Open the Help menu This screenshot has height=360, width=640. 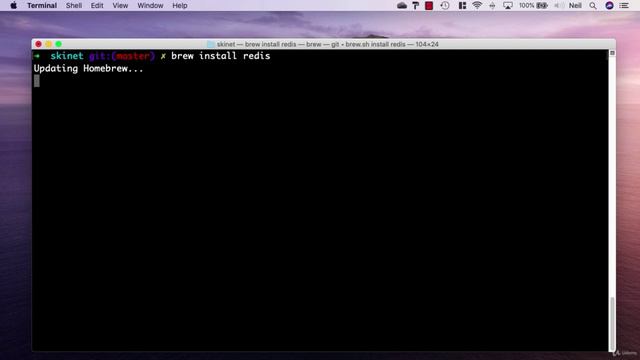[x=180, y=5]
